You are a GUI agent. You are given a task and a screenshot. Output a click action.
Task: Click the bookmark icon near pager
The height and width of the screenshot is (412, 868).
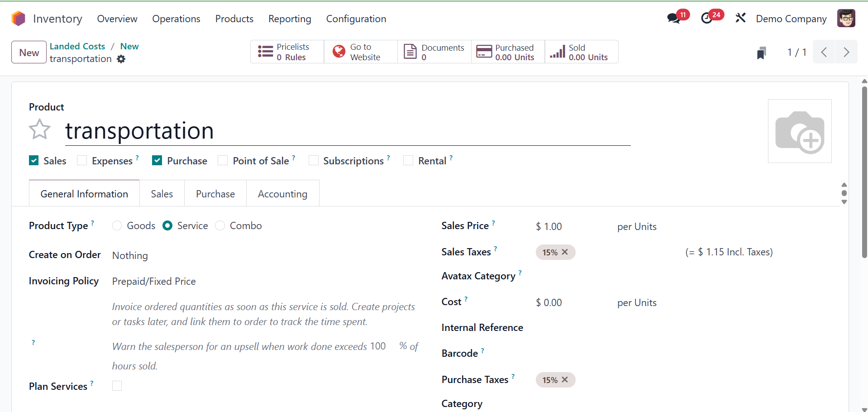coord(762,53)
